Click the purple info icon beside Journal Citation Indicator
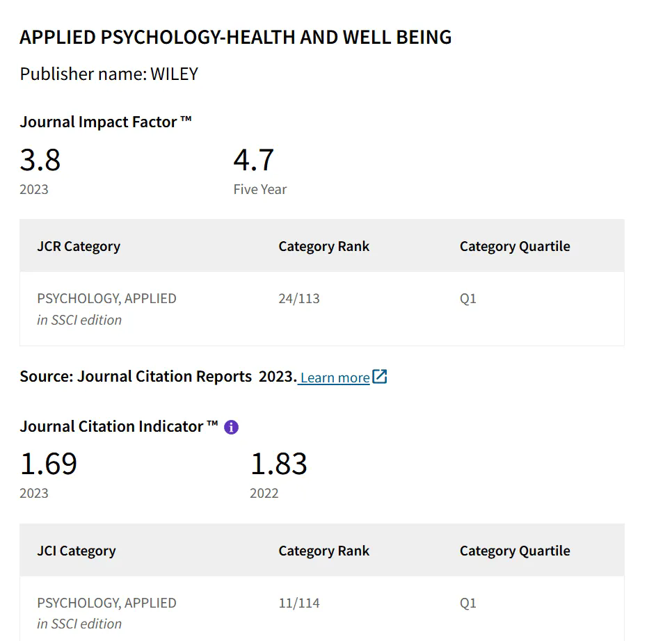 [x=232, y=427]
